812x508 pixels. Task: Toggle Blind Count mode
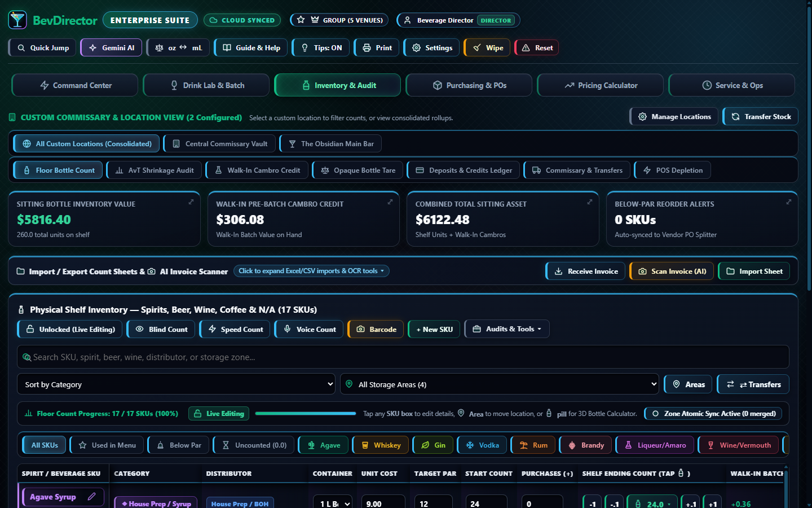coord(161,329)
